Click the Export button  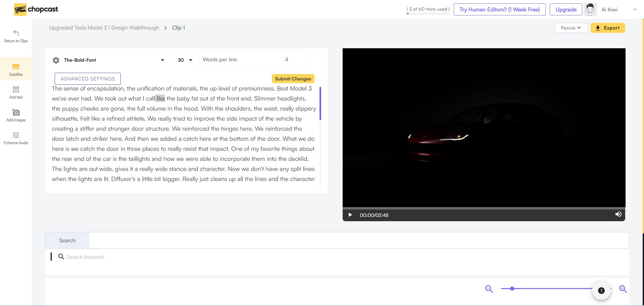click(608, 28)
